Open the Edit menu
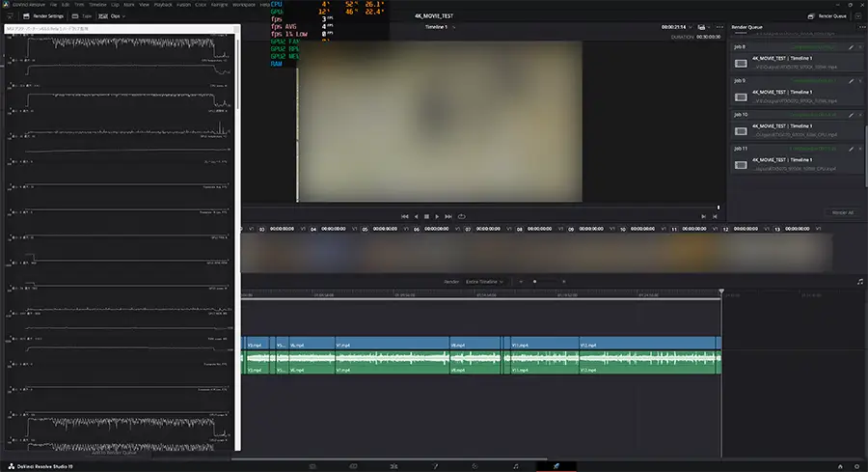The image size is (868, 472). click(66, 5)
